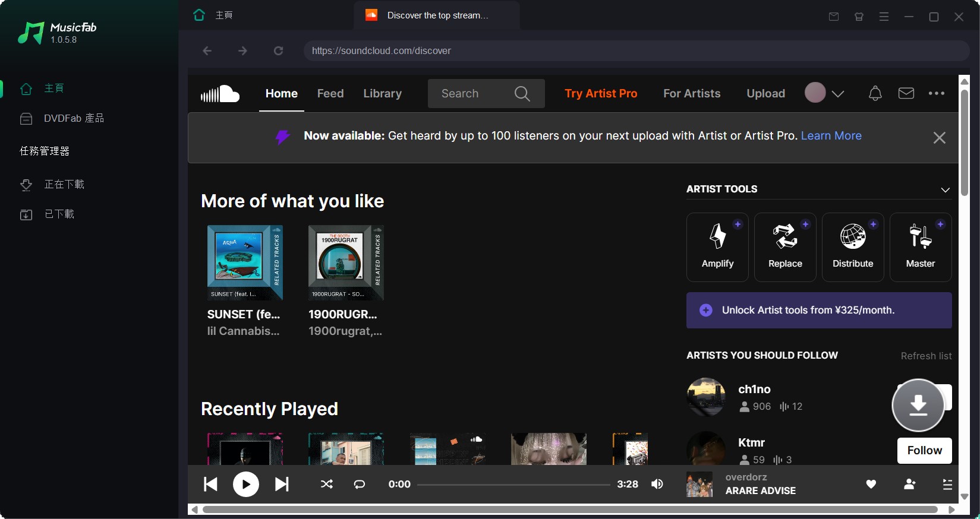
Task: Open the three-dot settings menu
Action: [937, 93]
